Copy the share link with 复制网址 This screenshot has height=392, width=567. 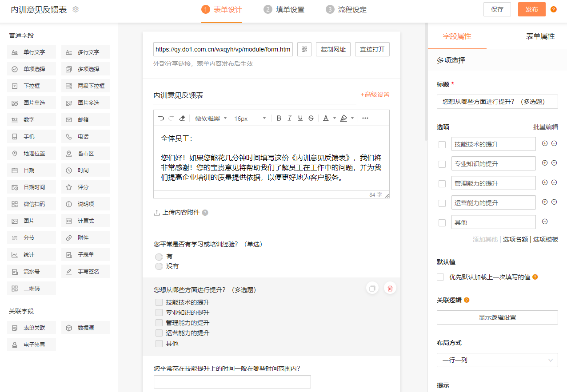(x=333, y=49)
